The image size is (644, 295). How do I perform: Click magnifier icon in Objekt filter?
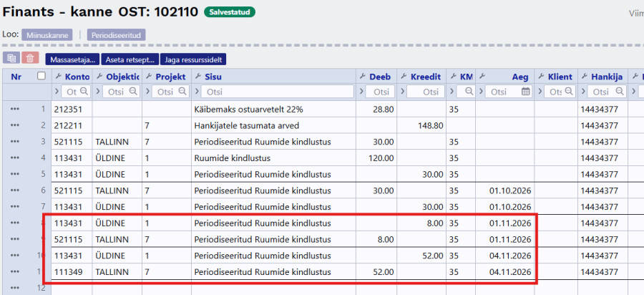click(134, 92)
